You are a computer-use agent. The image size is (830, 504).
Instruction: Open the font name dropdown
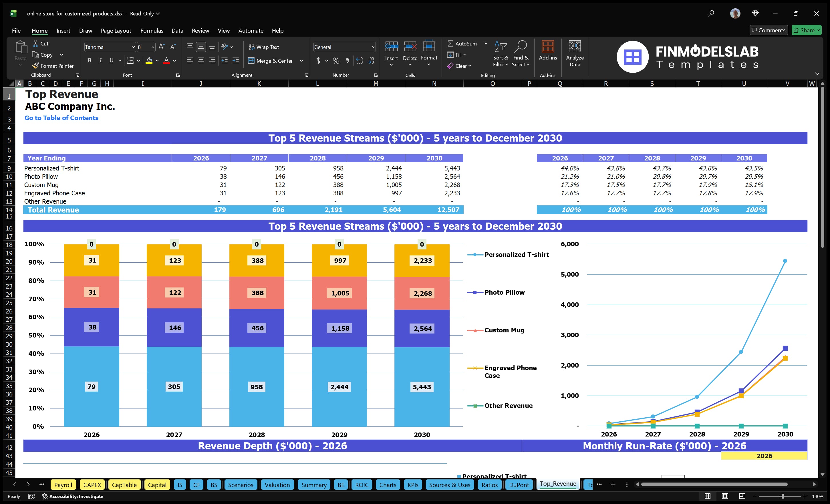[x=133, y=47]
